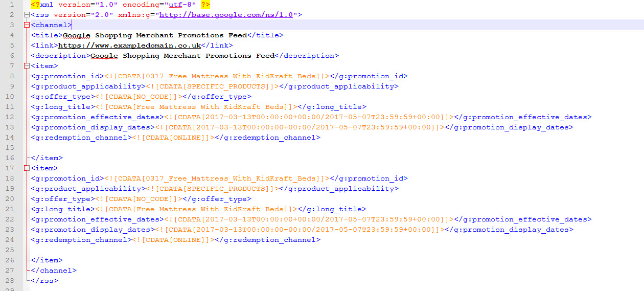
Task: Click closing g:long_title tag on line 11
Action: (x=332, y=107)
